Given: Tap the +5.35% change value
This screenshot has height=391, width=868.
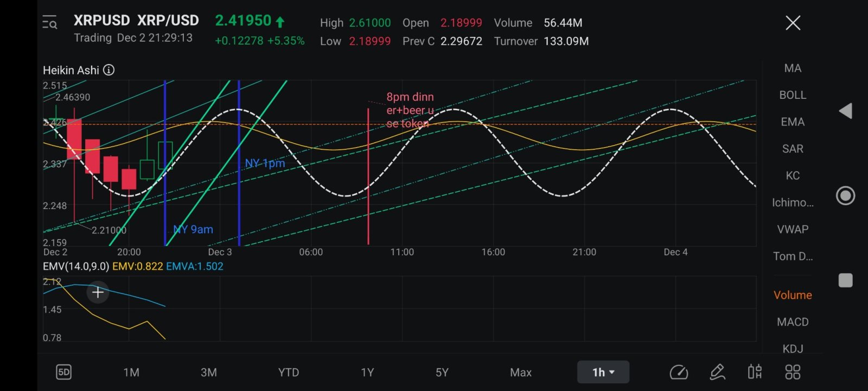Looking at the screenshot, I should coord(286,41).
